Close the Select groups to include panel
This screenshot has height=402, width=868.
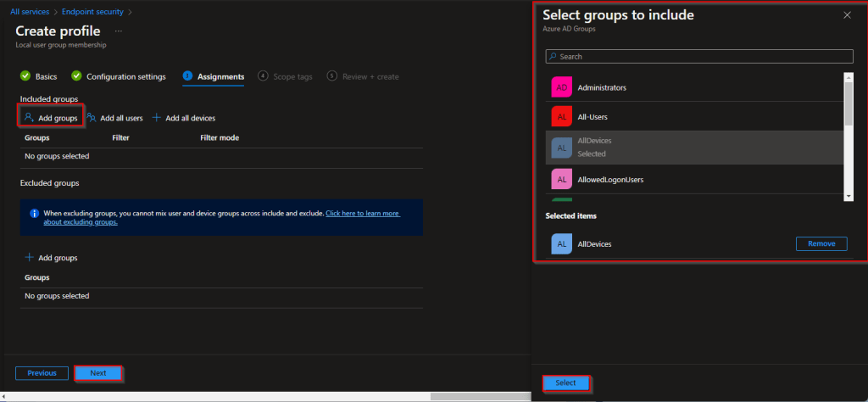click(847, 15)
